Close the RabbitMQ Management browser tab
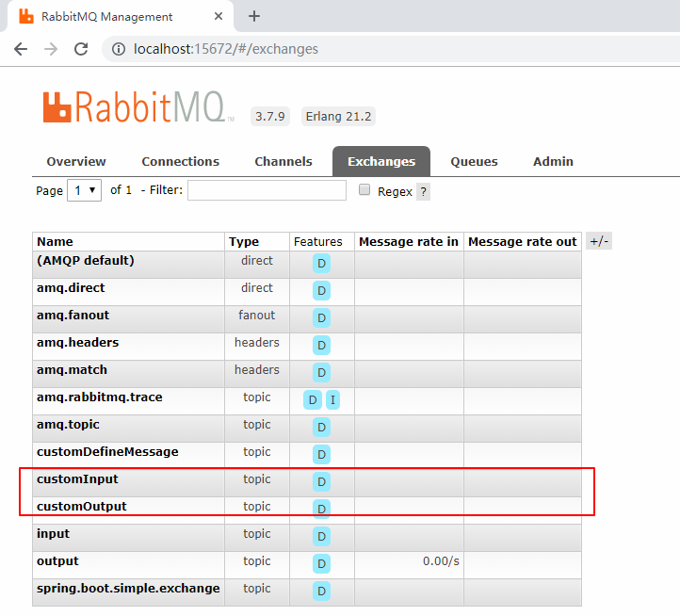This screenshot has width=680, height=616. (x=218, y=16)
